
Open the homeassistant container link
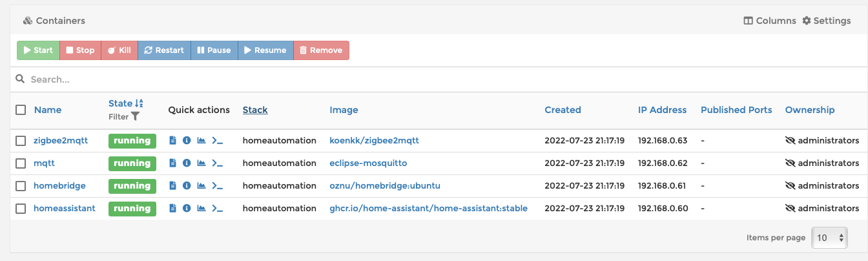click(65, 208)
